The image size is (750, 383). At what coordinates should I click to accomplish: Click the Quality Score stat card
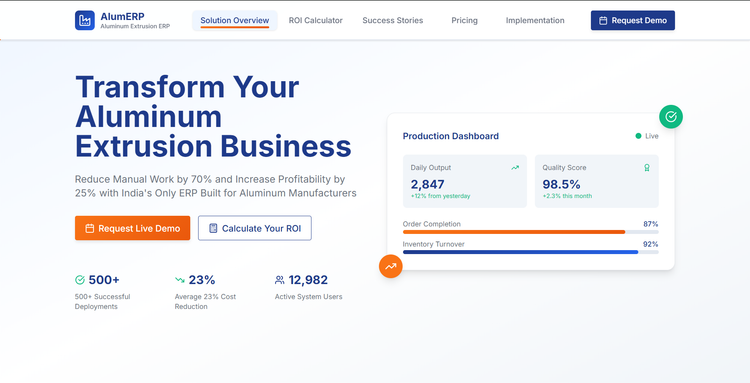(596, 181)
